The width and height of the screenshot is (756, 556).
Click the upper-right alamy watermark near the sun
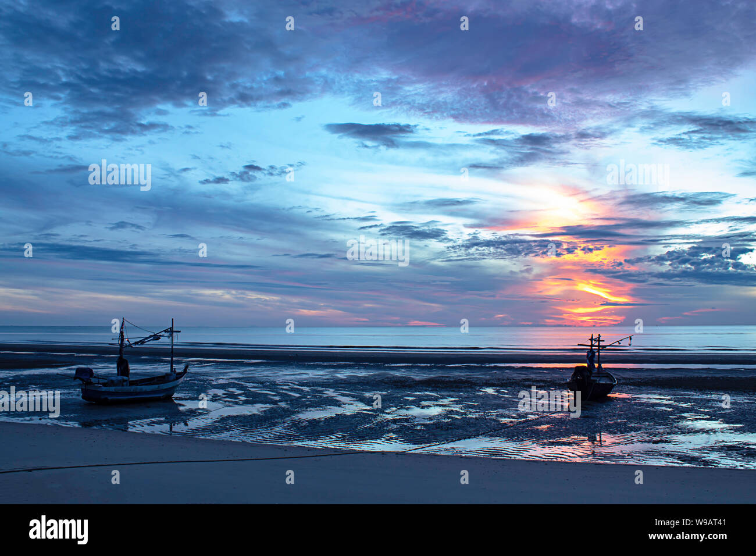tap(637, 174)
